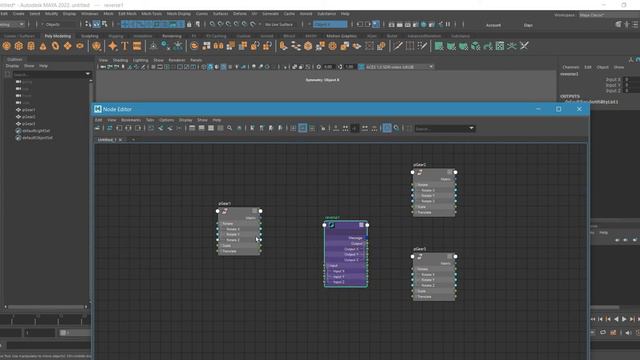Open the Create menu in main menu bar

coord(18,14)
